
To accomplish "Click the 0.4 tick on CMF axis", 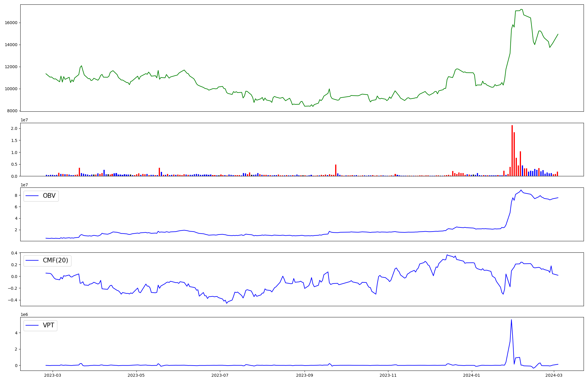I will coord(14,253).
